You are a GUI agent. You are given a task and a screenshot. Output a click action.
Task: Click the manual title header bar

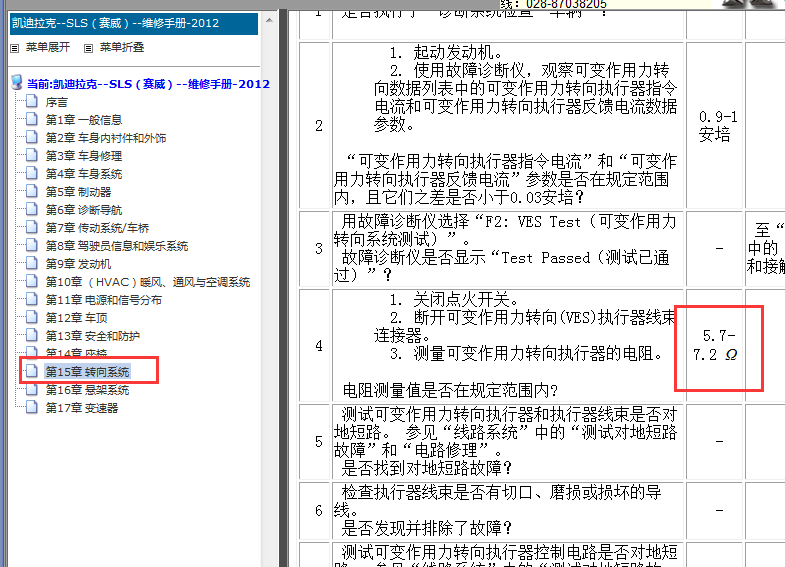point(134,24)
